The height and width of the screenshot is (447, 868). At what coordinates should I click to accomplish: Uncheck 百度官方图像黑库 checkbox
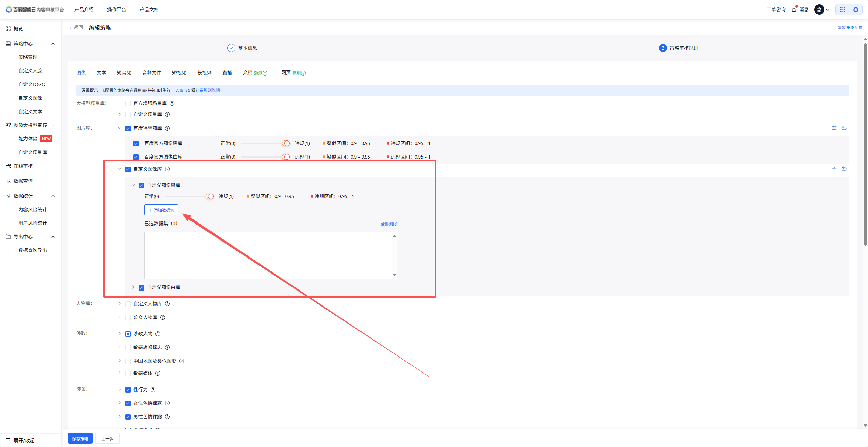(x=136, y=143)
